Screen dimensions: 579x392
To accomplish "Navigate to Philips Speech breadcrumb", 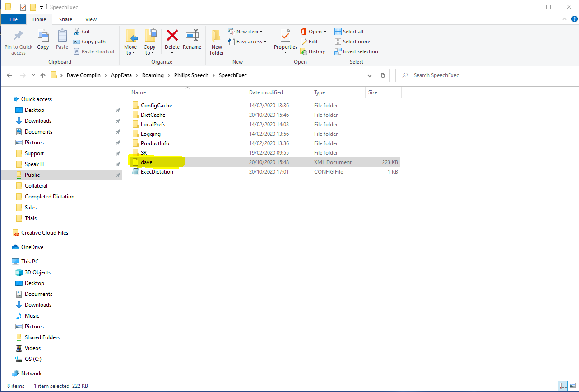I will coord(191,75).
